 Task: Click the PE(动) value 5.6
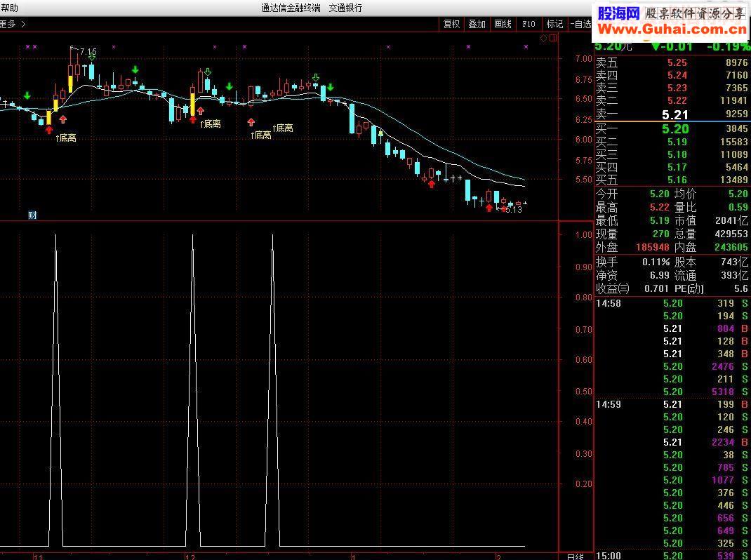(x=741, y=289)
